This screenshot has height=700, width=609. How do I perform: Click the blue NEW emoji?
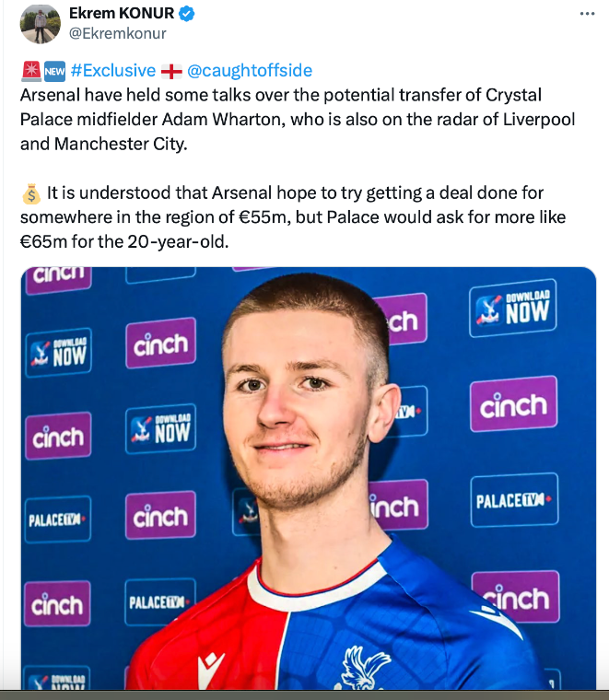(x=53, y=71)
